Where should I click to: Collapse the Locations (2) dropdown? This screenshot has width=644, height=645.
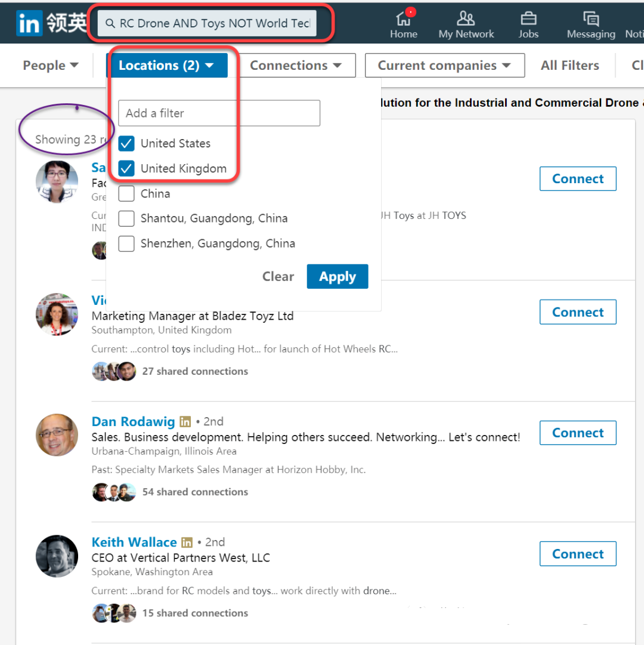point(166,66)
